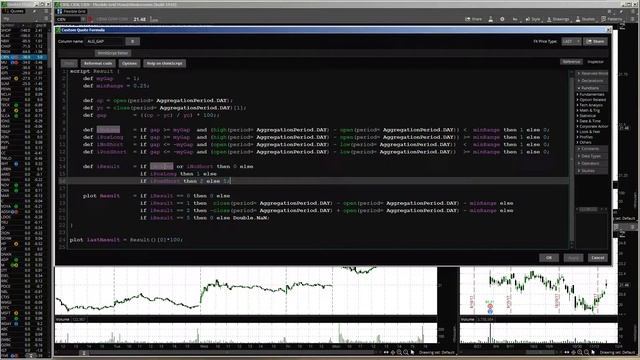This screenshot has width=640, height=360.
Task: Collapse the Functions section
Action: pyautogui.click(x=592, y=88)
